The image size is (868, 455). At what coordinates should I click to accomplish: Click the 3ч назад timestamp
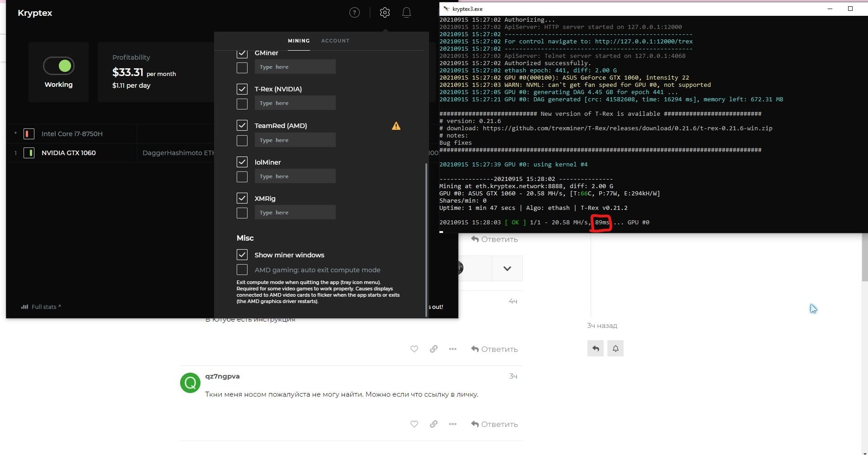(602, 326)
